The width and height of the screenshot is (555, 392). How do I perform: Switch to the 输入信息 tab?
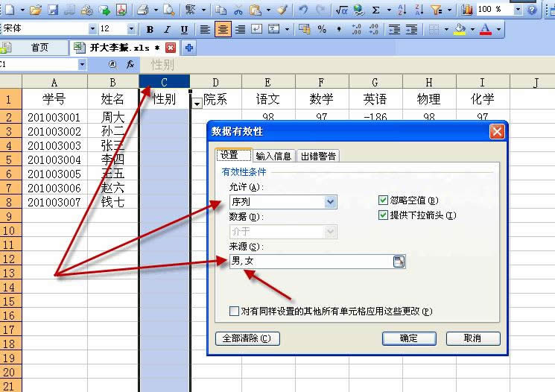pos(273,156)
